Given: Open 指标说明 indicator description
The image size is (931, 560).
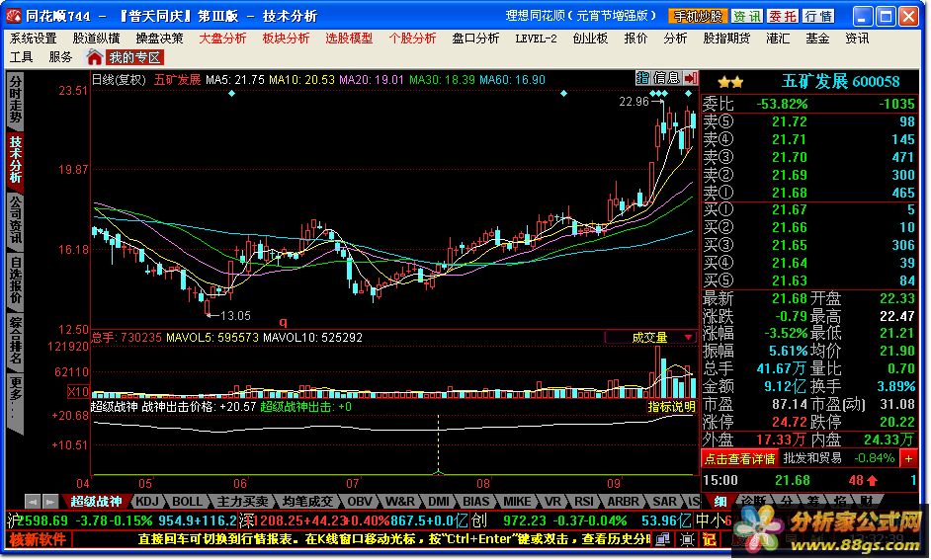Looking at the screenshot, I should pos(671,407).
